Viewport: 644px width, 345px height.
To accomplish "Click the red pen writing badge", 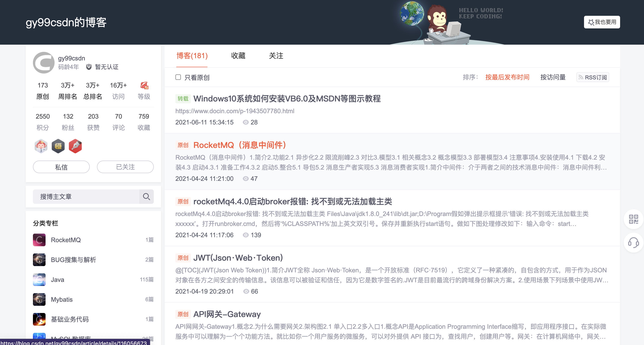I will (x=75, y=146).
